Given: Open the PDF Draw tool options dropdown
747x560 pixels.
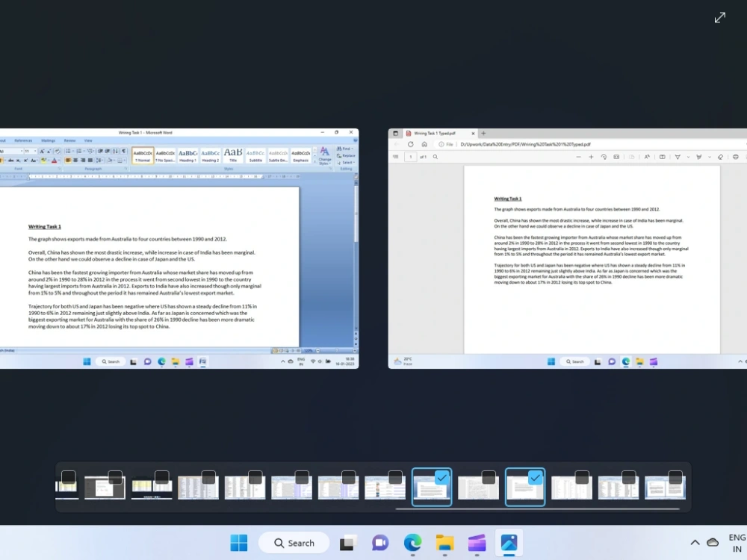Looking at the screenshot, I should pos(689,157).
